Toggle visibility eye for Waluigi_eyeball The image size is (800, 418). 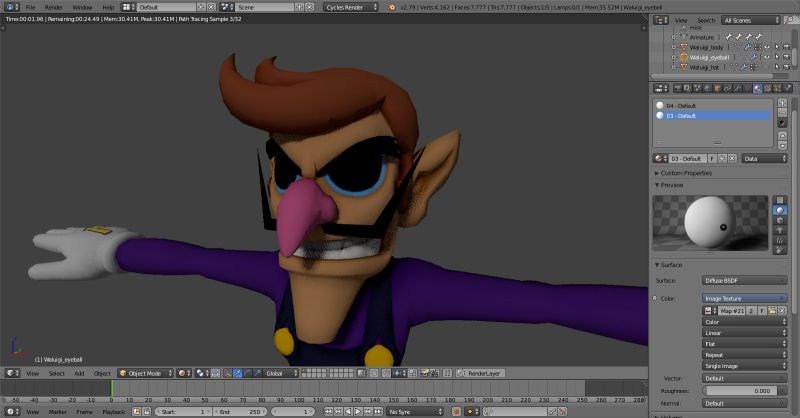[x=767, y=57]
